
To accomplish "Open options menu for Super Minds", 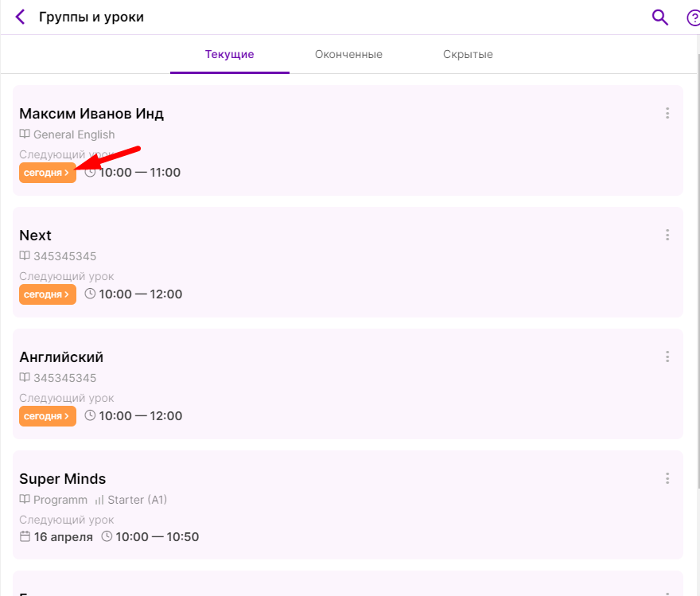I will pos(667,478).
